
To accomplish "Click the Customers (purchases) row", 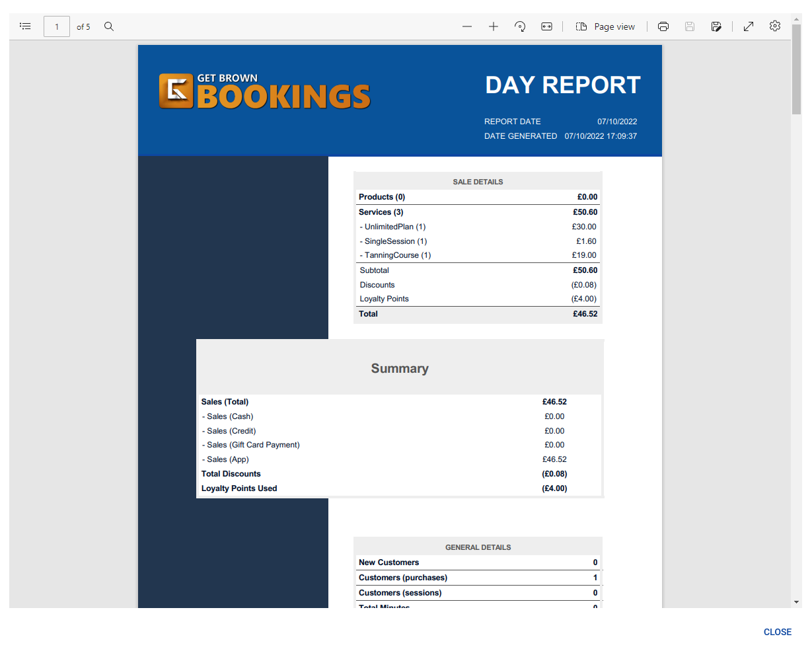I will pos(478,578).
